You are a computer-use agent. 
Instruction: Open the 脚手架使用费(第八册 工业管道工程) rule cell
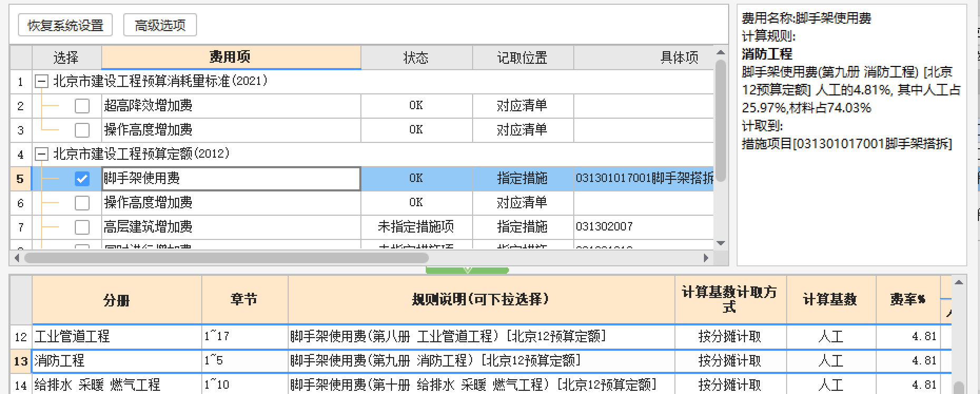click(x=481, y=337)
